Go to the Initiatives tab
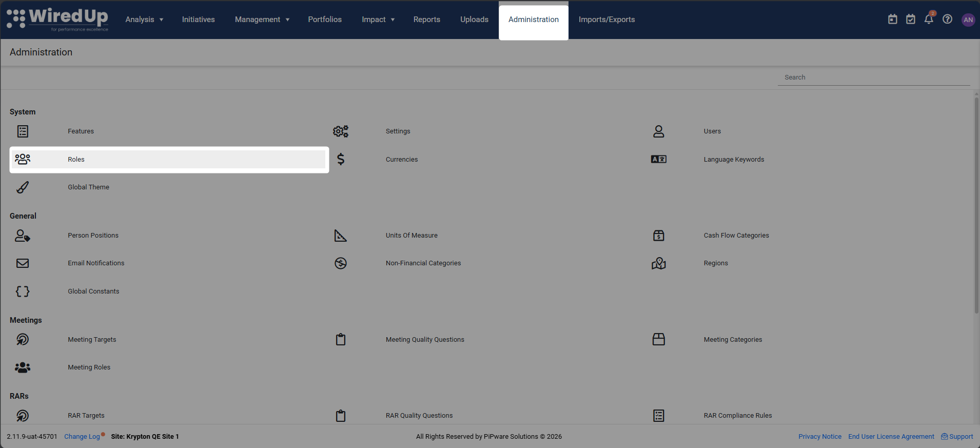 199,20
